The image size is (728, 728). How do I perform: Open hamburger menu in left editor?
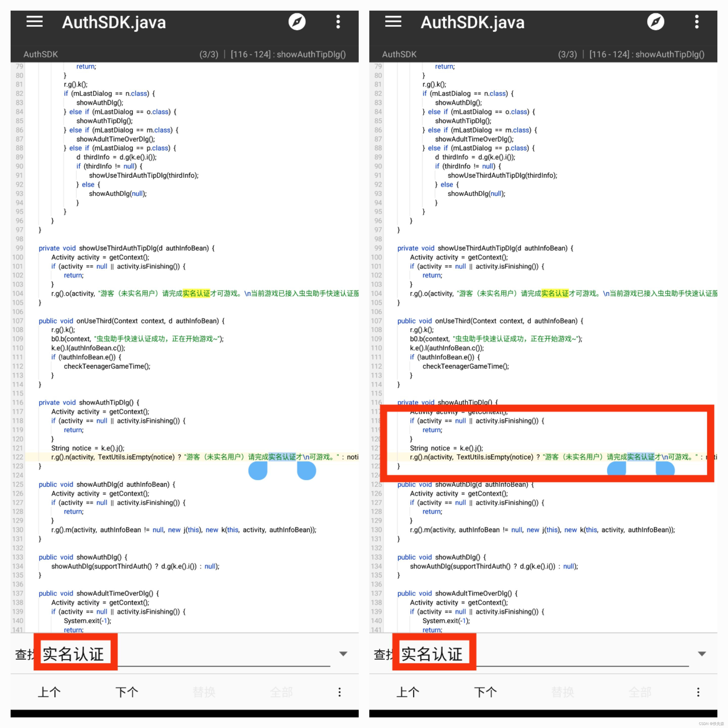coord(34,21)
